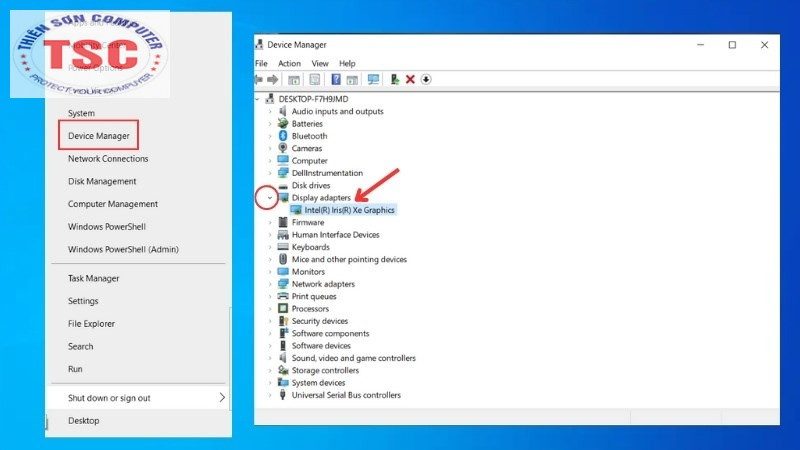
Task: Expand the Computer category chevron
Action: [x=270, y=161]
